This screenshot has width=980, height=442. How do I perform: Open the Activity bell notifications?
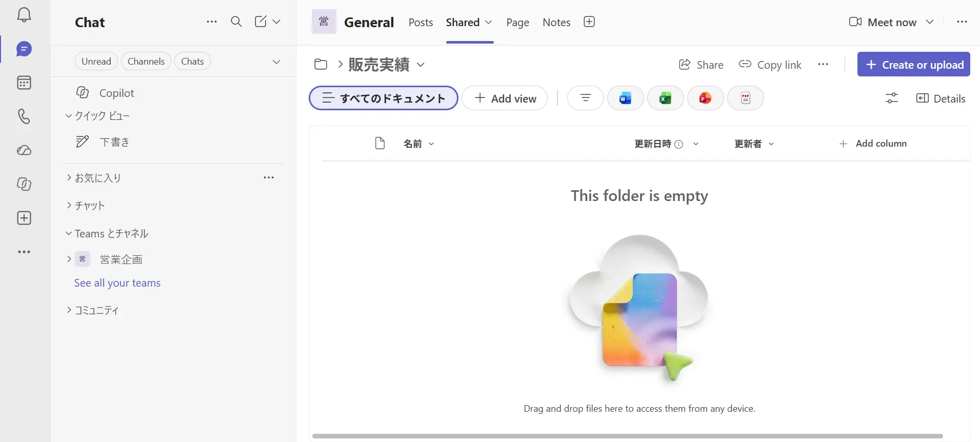(x=24, y=15)
